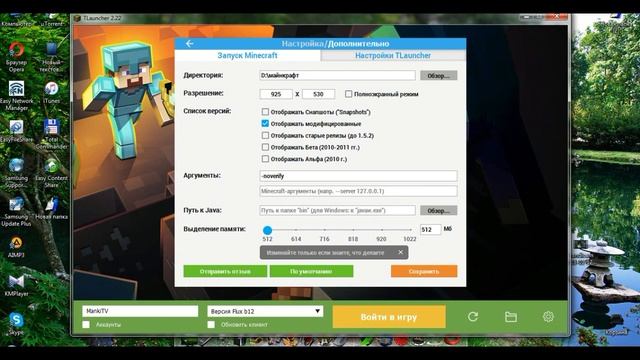Click the JVM arguments field containing -noverify
Viewport: 640px width, 360px height.
pyautogui.click(x=358, y=176)
